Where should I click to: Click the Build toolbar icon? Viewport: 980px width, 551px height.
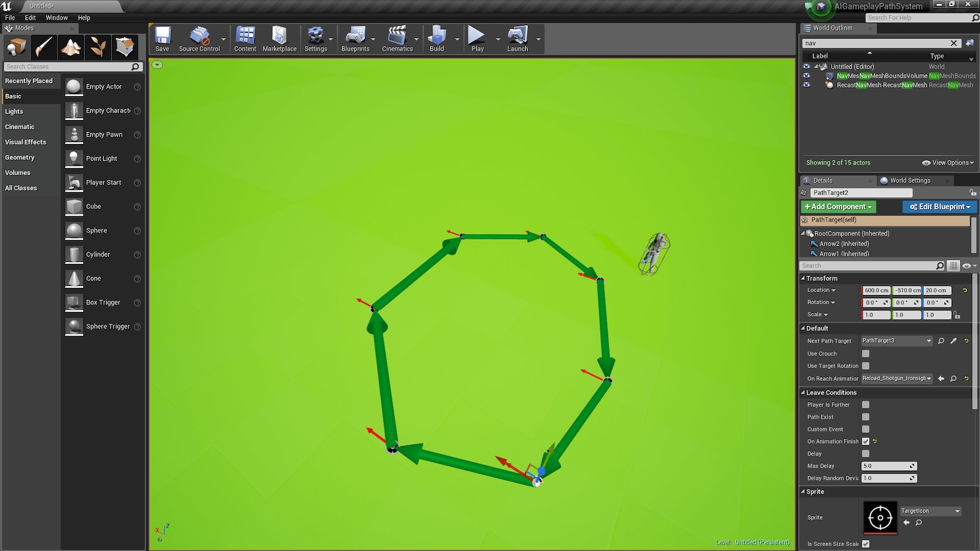pyautogui.click(x=436, y=37)
